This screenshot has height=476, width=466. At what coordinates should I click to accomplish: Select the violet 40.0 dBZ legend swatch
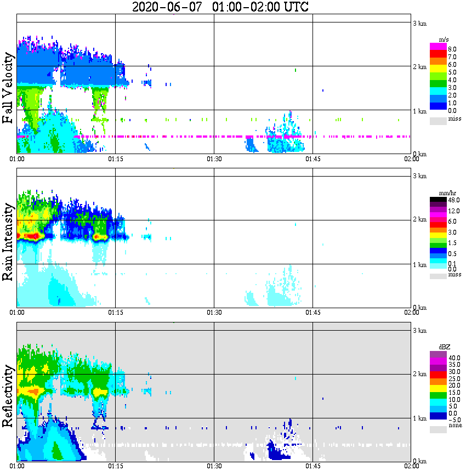[x=438, y=354]
